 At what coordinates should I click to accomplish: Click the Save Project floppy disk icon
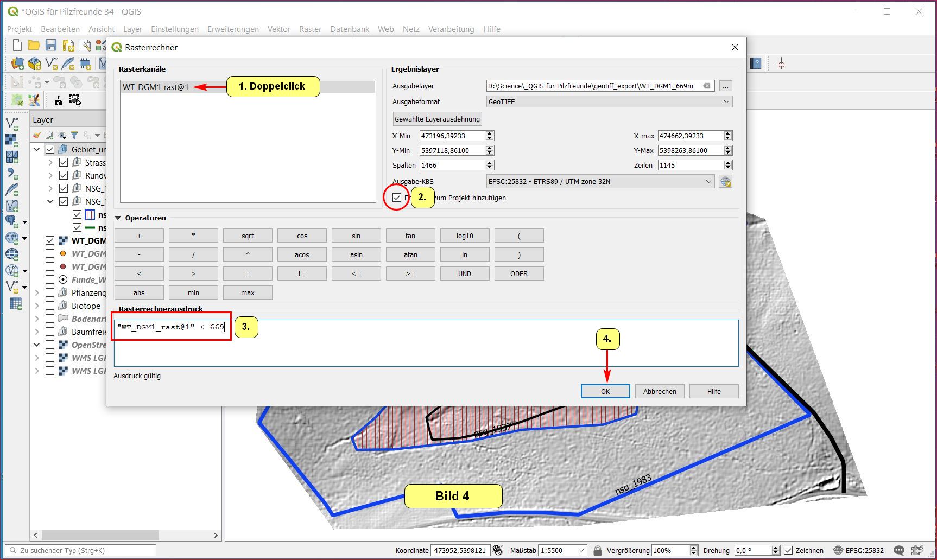click(51, 45)
